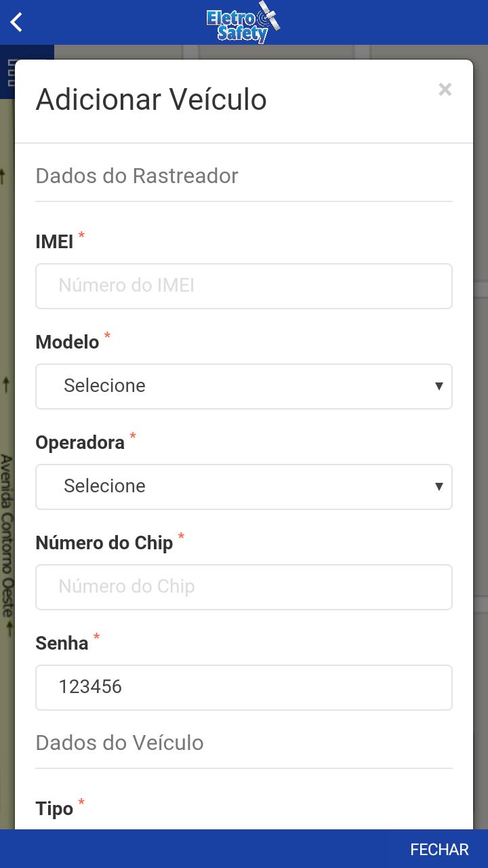Tap the Dados do Rastreador section heading

[137, 176]
